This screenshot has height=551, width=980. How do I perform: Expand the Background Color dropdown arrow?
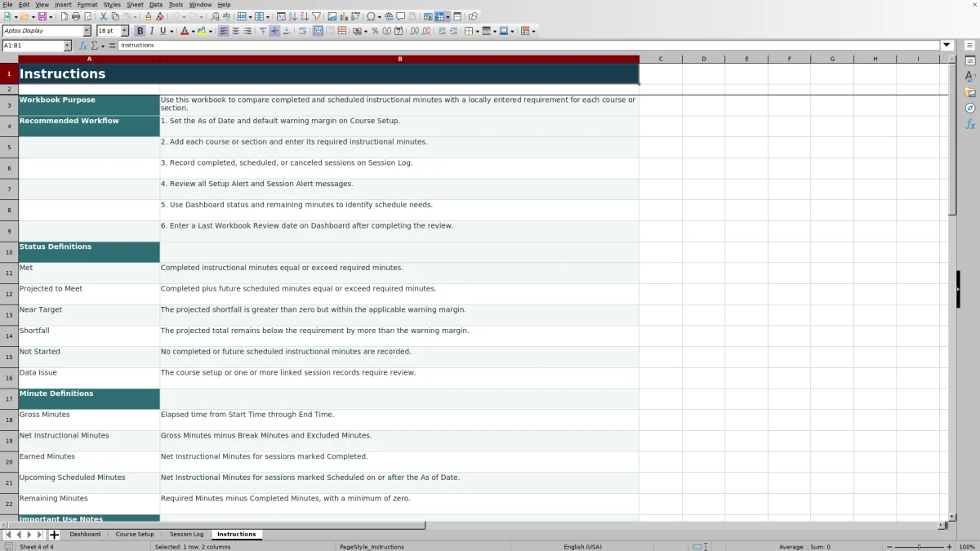(211, 31)
